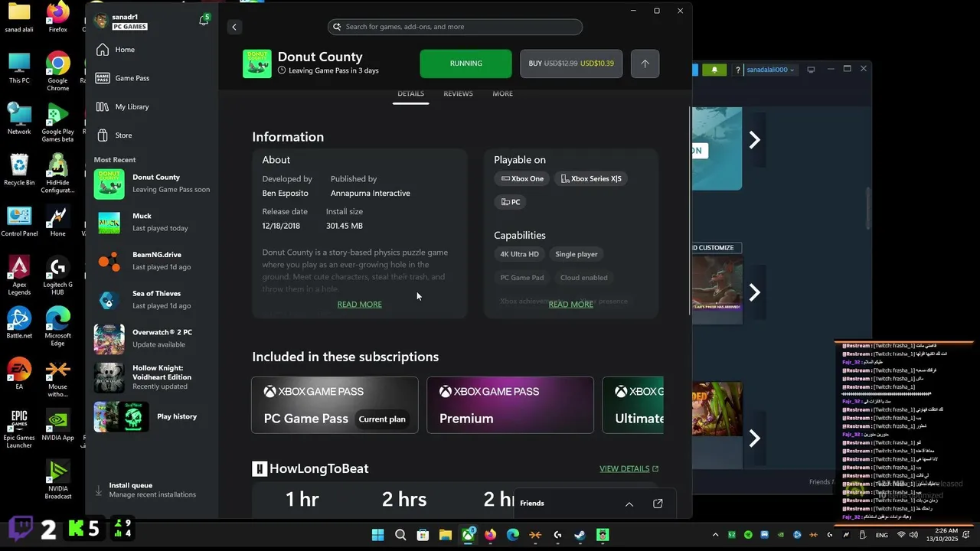This screenshot has width=980, height=551.
Task: Click Steam green notification bell
Action: 714,70
